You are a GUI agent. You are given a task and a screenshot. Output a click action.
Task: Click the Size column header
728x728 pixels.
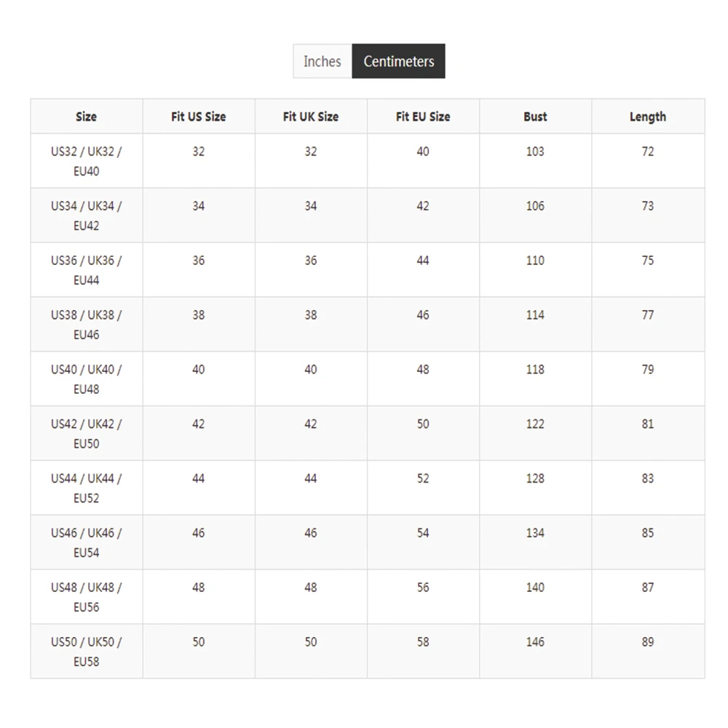pyautogui.click(x=87, y=116)
